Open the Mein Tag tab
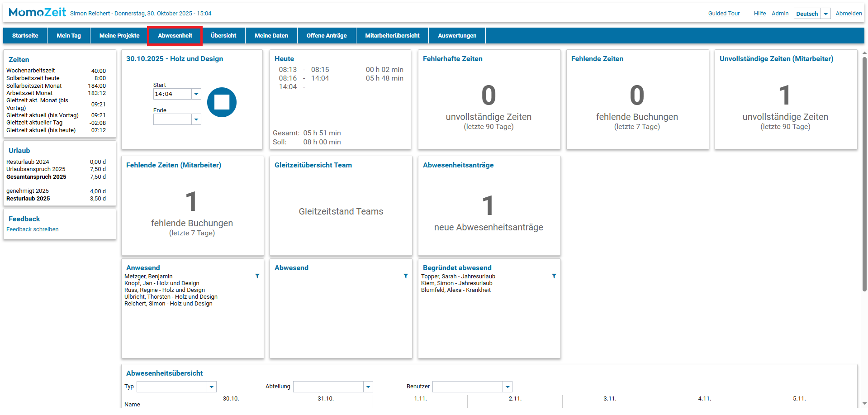Viewport: 868px width, 415px height. (x=69, y=36)
